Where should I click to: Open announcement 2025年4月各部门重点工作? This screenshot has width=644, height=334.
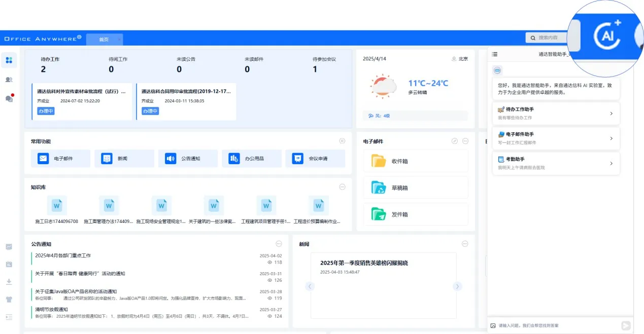tap(63, 255)
